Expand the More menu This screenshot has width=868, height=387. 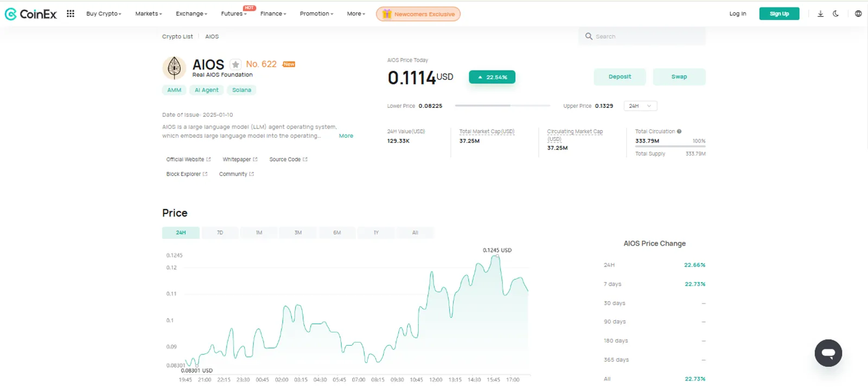[356, 14]
